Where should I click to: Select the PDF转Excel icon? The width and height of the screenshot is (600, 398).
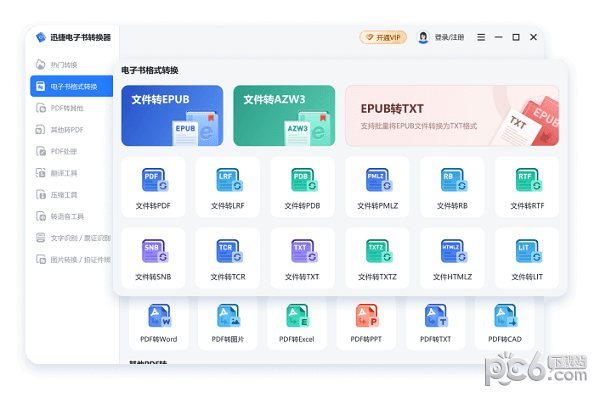[297, 315]
